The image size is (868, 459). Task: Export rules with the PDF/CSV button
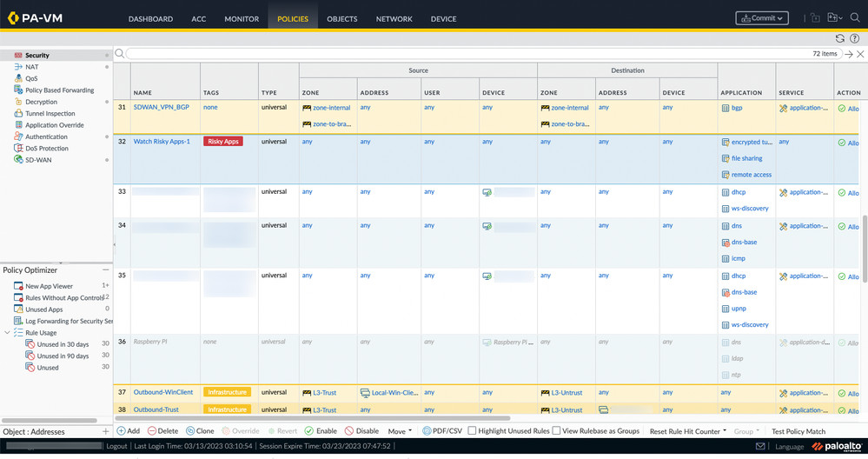tap(442, 431)
